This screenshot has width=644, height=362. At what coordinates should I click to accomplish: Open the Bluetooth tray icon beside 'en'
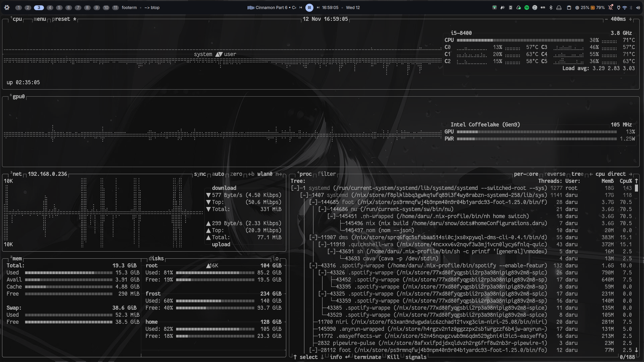pos(551,7)
